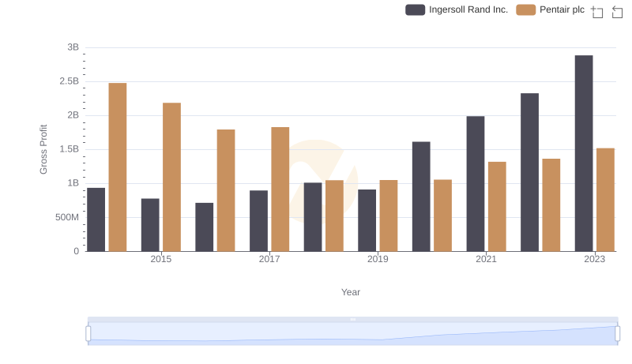This screenshot has height=364, width=632.
Task: Click the top grip of the range slider
Action: 353,319
